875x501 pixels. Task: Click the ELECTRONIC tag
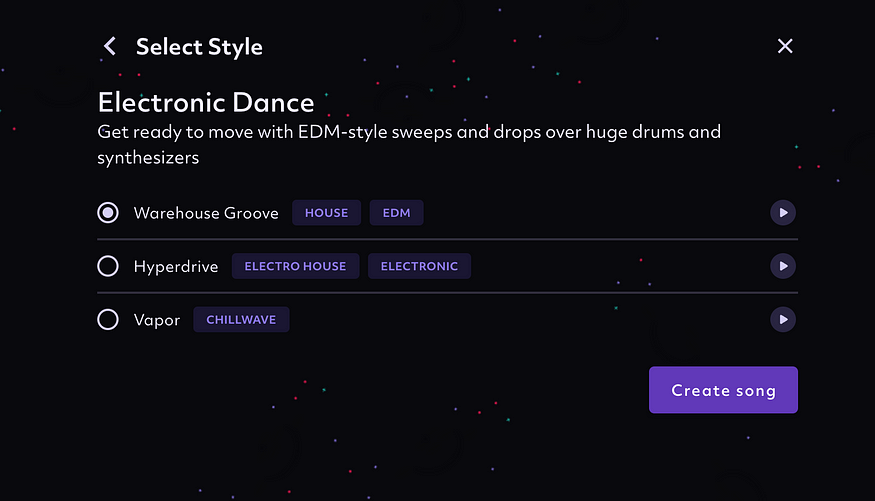(x=419, y=266)
